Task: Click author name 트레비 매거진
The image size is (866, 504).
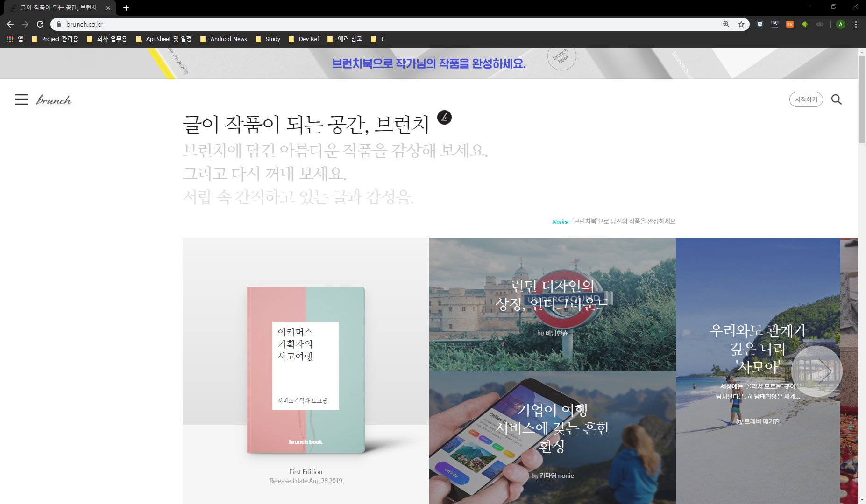Action: (762, 421)
